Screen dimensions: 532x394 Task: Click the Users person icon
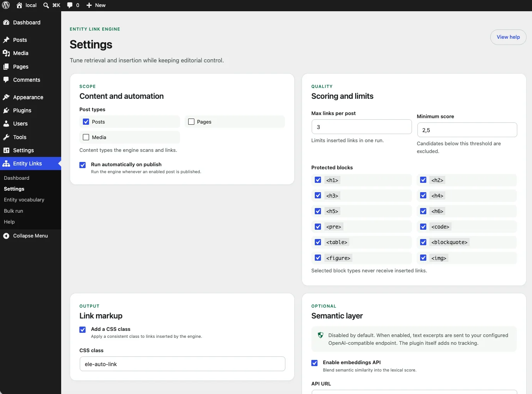6,124
